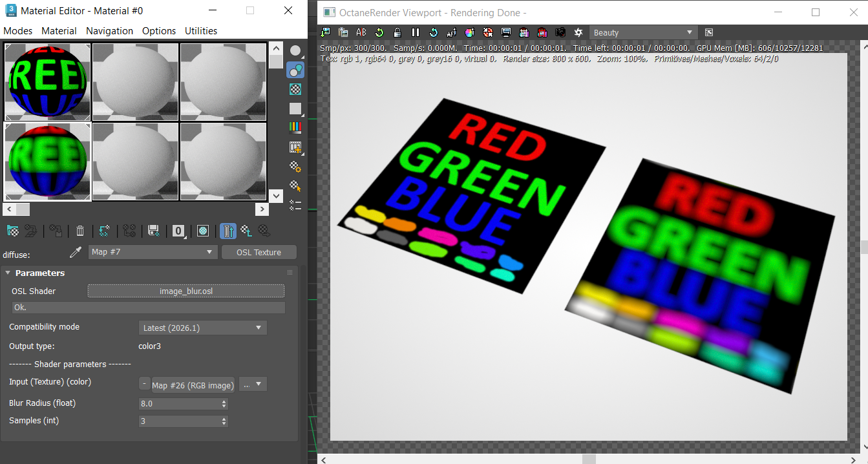Click the camera icon in Octane toolbar

click(x=560, y=32)
